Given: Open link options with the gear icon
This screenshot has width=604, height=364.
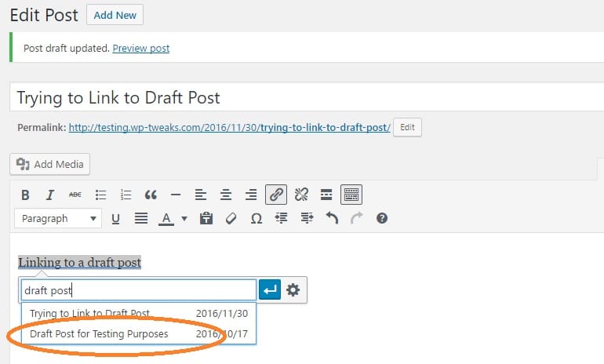Looking at the screenshot, I should click(293, 290).
